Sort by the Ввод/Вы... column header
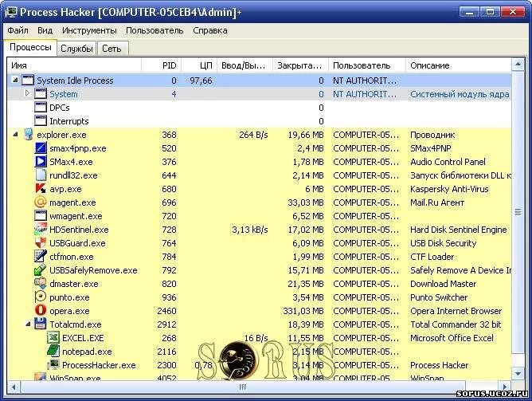The image size is (532, 401). point(245,65)
